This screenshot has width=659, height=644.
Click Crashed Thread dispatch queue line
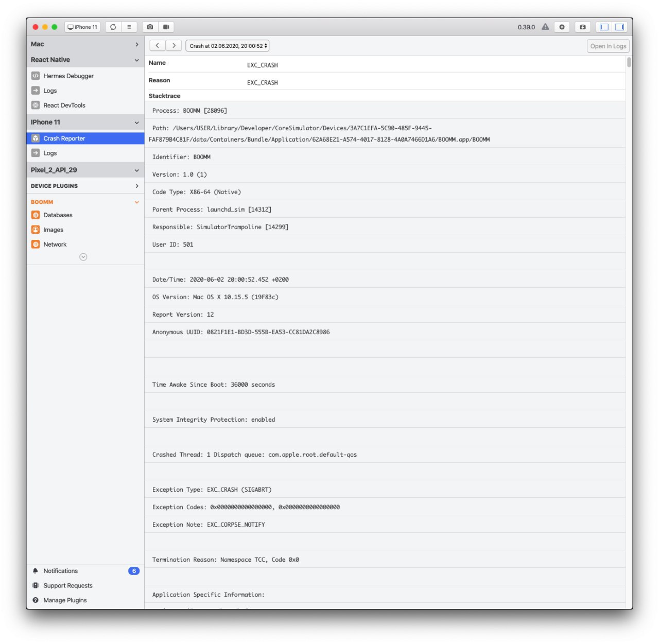pos(385,455)
